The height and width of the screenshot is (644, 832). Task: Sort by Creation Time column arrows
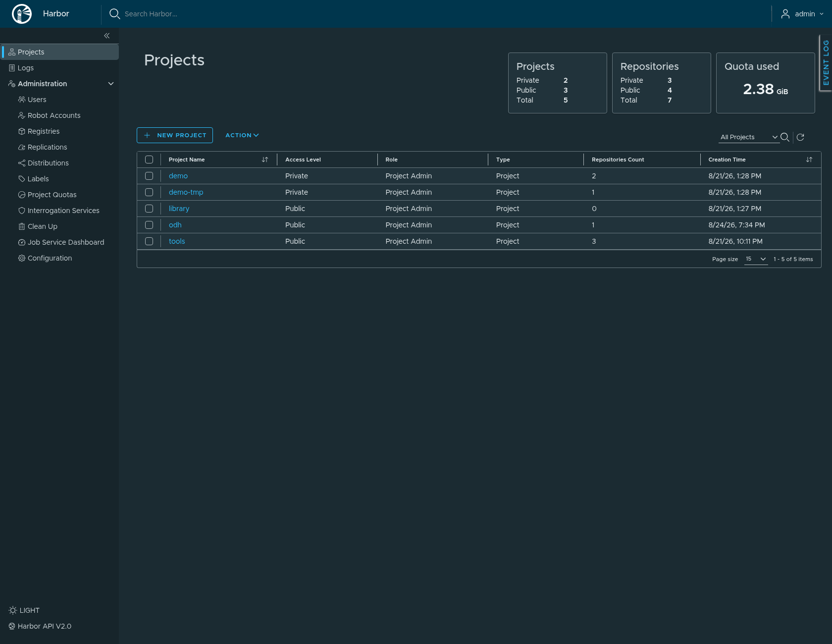[809, 160]
